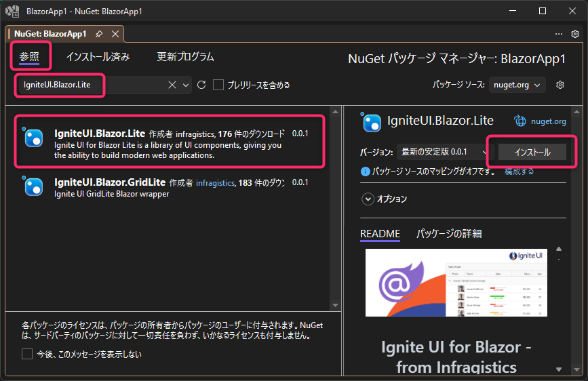
Task: Click the IgniteUI.Blazor.Lite package icon in list
Action: point(33,138)
